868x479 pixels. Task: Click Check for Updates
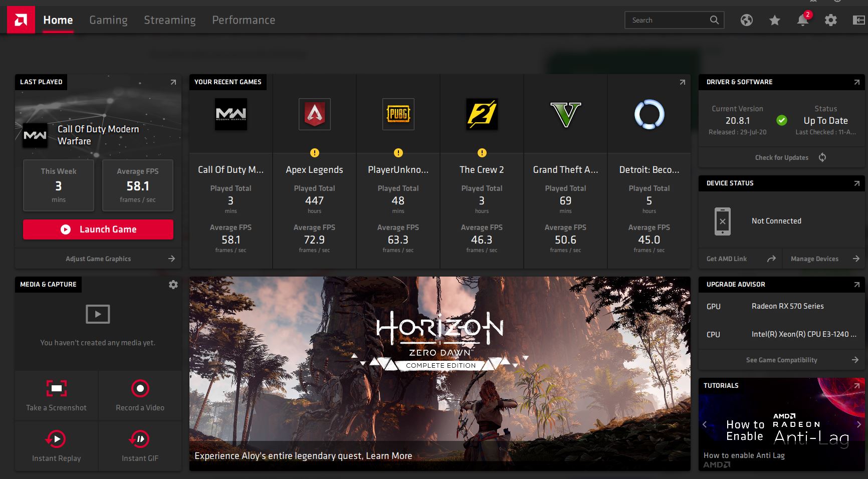782,157
